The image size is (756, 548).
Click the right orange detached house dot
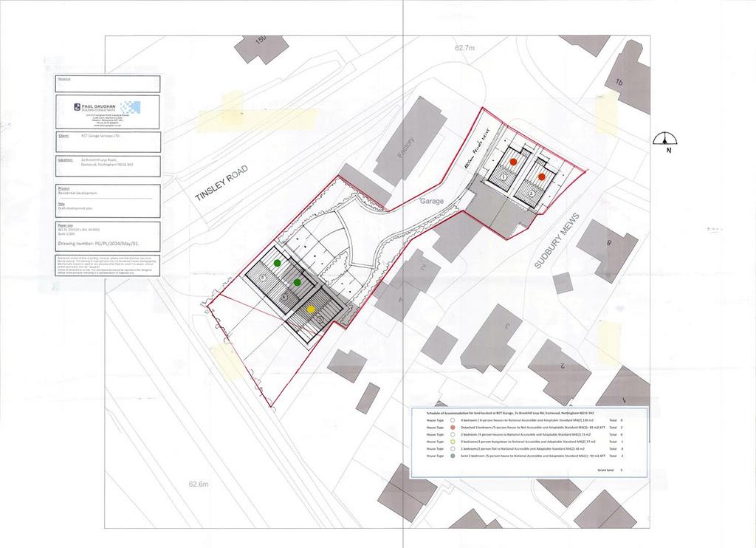click(541, 177)
